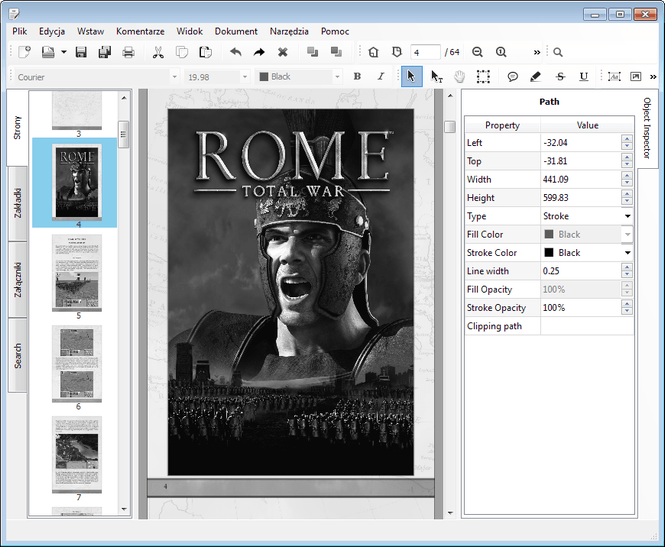The width and height of the screenshot is (665, 547).
Task: Increase the Left value stepper
Action: [x=627, y=139]
